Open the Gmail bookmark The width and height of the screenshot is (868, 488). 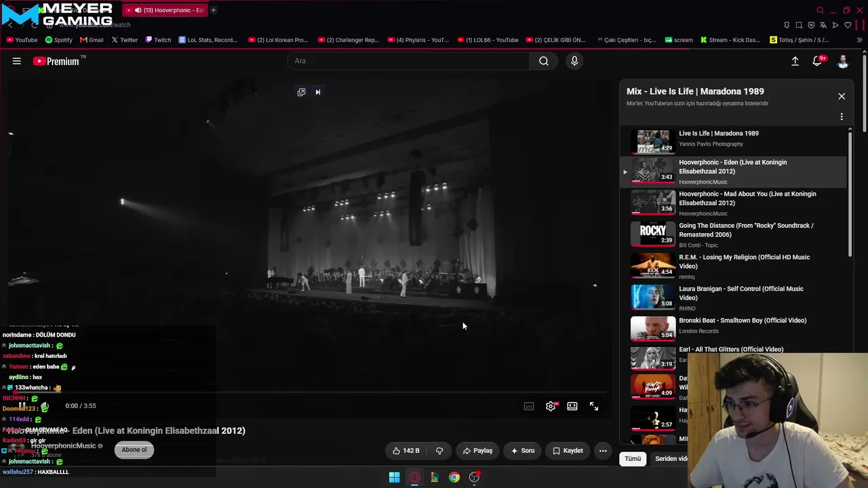click(92, 40)
